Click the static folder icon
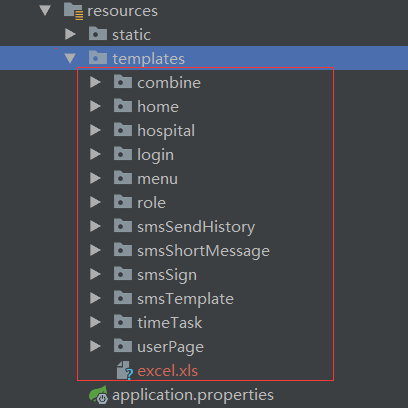 (98, 34)
